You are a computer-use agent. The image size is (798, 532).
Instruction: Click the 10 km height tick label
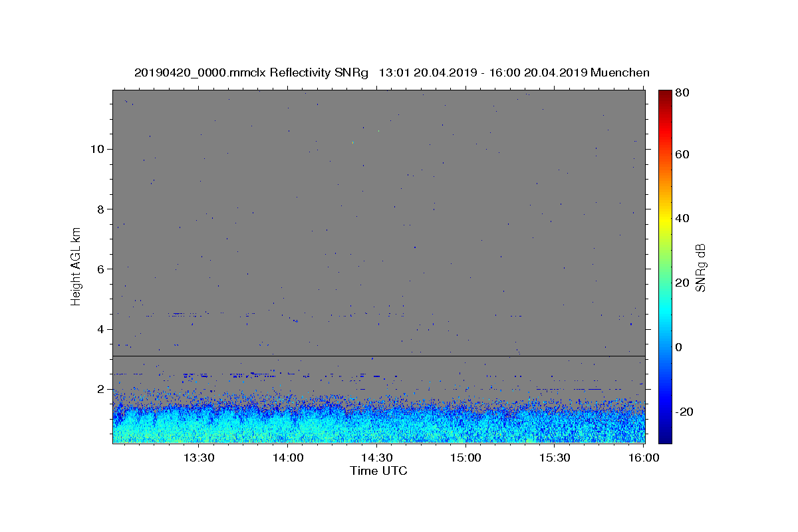(x=98, y=149)
